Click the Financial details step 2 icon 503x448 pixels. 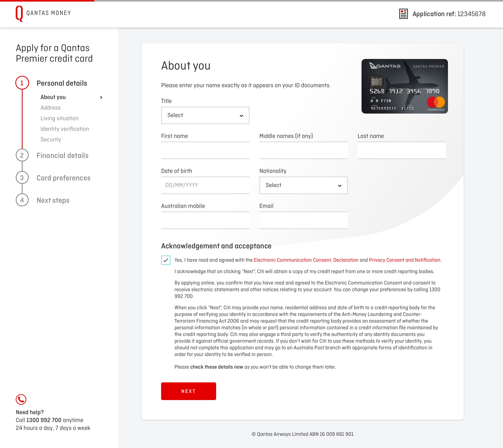coord(22,155)
